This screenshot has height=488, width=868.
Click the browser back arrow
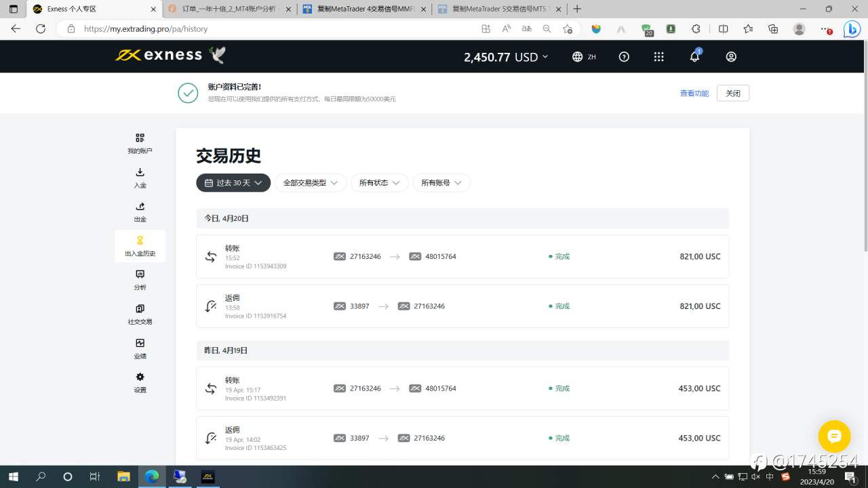click(16, 29)
